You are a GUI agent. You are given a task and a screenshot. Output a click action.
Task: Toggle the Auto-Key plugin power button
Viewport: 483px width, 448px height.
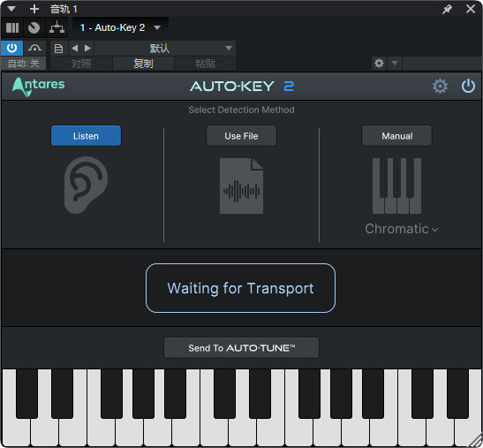click(468, 86)
